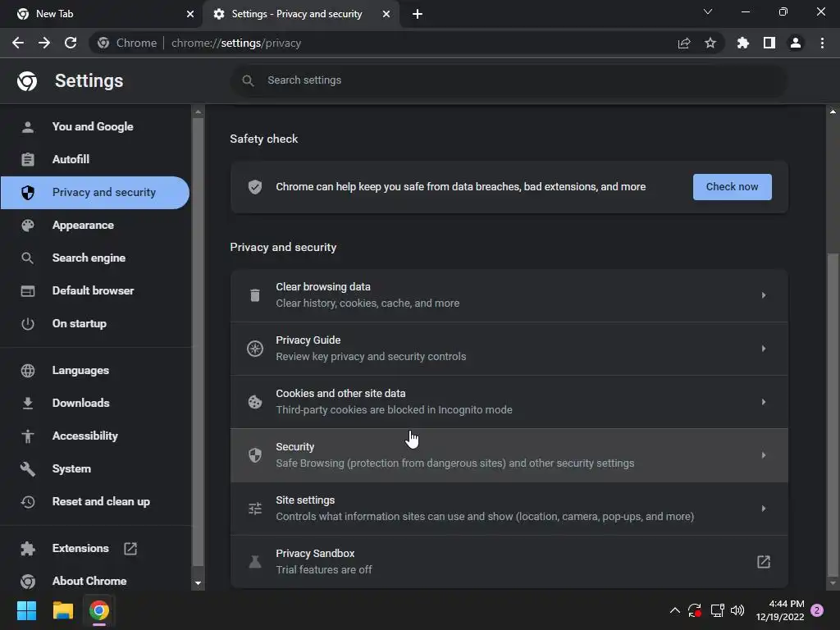
Task: Open Accessibility settings
Action: (95, 436)
